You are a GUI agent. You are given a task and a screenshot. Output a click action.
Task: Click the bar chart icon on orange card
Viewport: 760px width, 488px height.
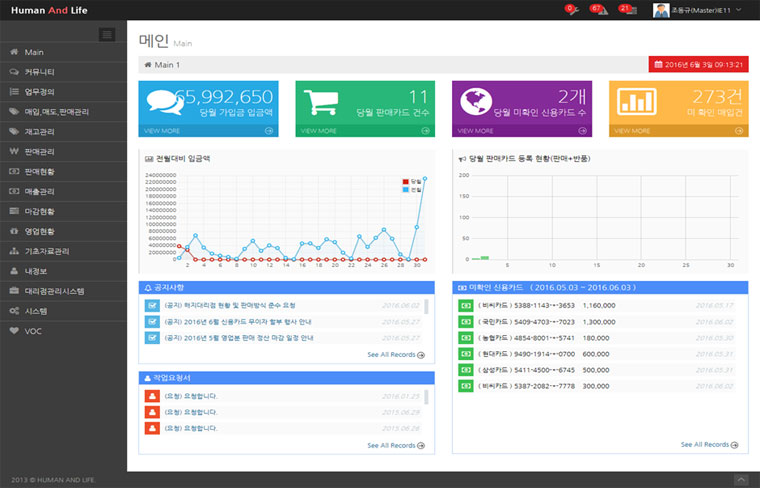633,101
